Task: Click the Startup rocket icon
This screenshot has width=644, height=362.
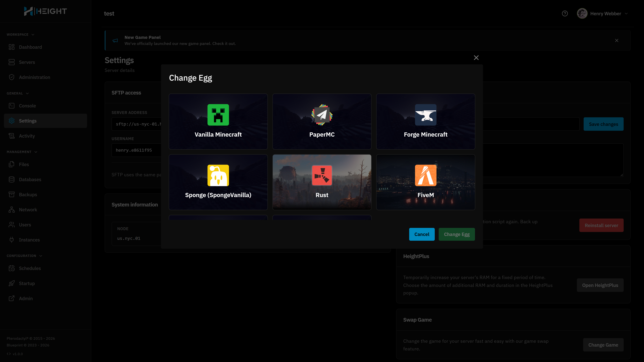Action: [x=12, y=283]
